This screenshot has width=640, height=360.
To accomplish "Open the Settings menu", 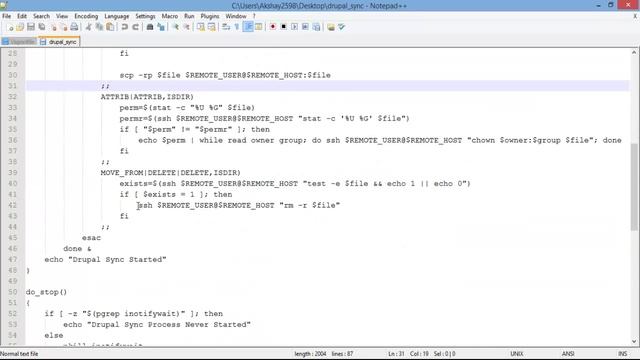I will 145,16.
